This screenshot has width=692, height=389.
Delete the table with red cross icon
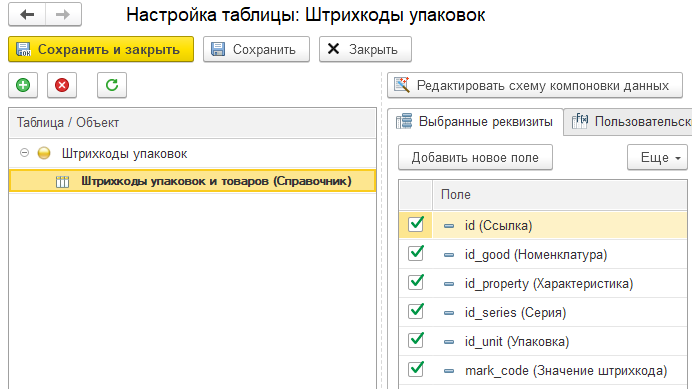62,85
